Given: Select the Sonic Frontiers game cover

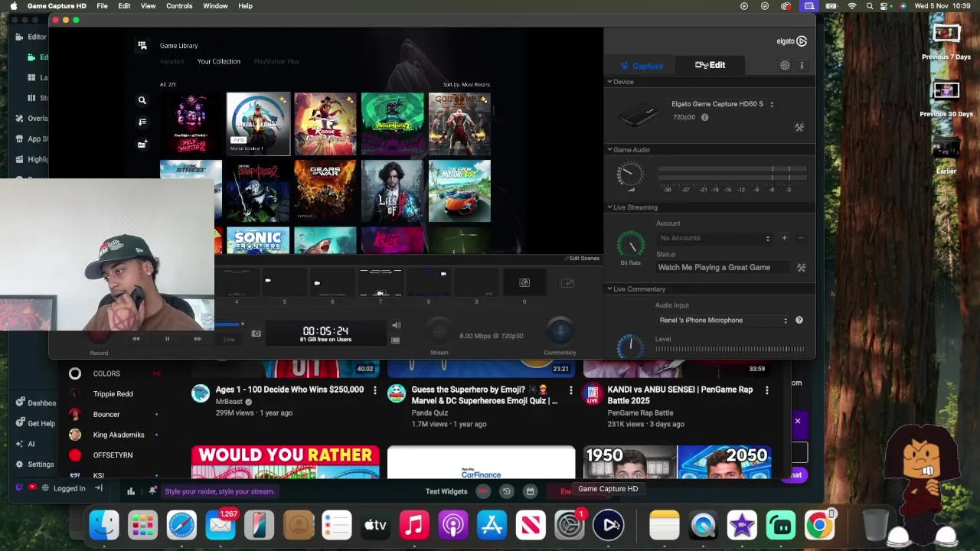Looking at the screenshot, I should click(x=258, y=240).
